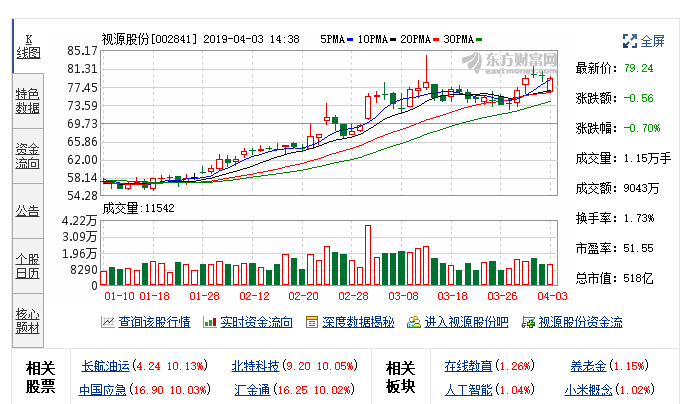Open related sector 养老金
The height and width of the screenshot is (404, 693).
click(x=588, y=366)
